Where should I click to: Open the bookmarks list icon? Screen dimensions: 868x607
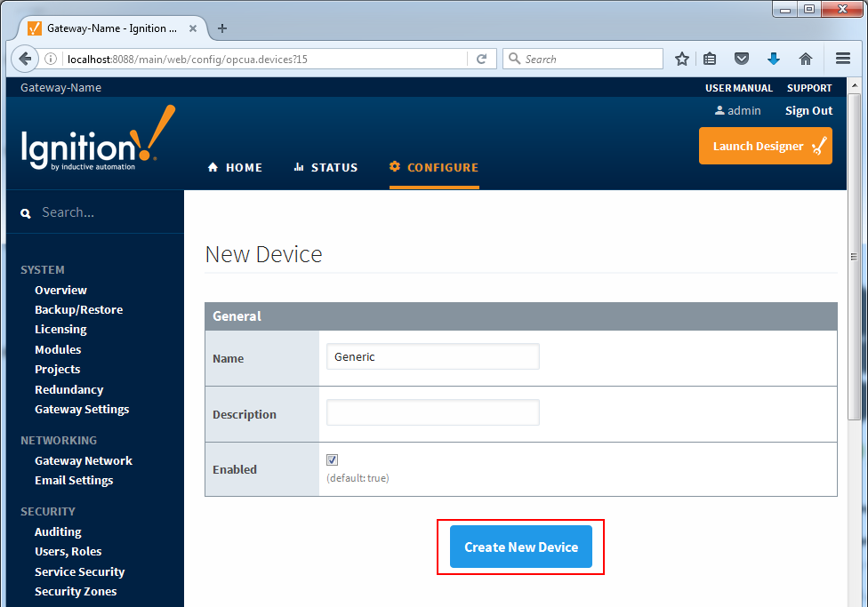click(x=710, y=59)
